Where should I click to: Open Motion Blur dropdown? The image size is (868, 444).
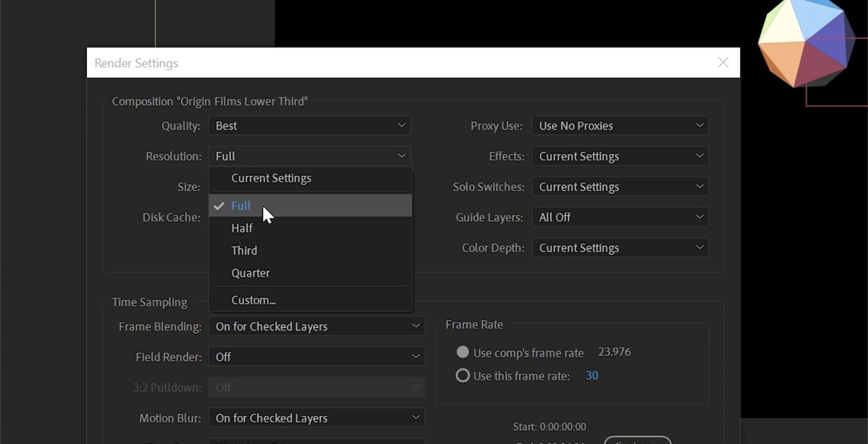(317, 418)
